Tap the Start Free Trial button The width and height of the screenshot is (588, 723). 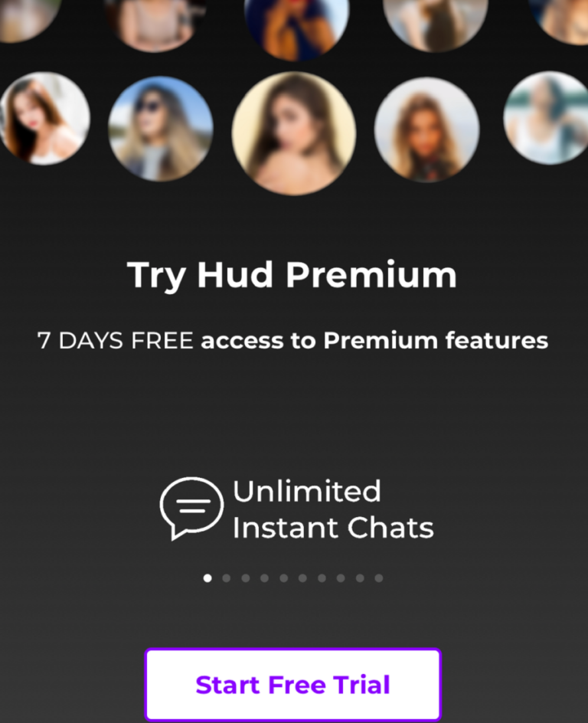click(x=293, y=684)
